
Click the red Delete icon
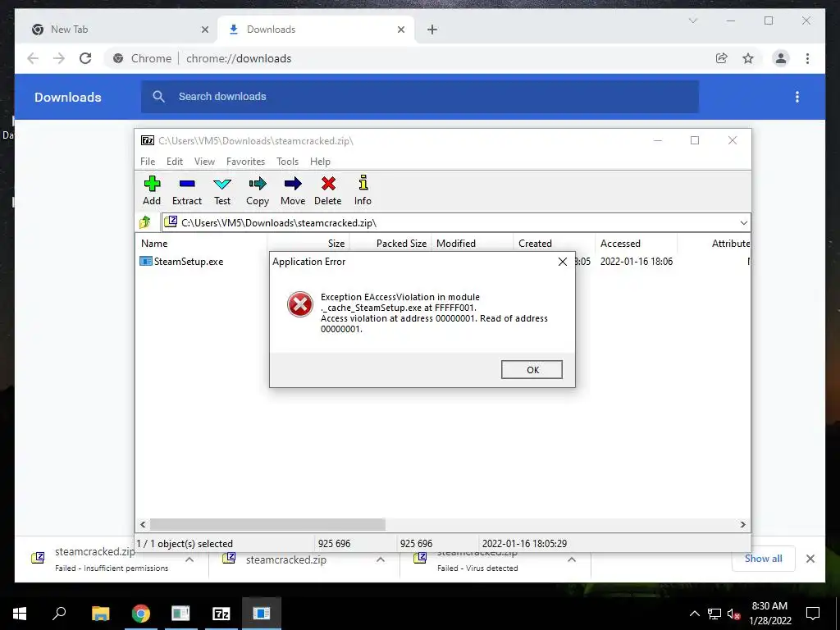(328, 185)
